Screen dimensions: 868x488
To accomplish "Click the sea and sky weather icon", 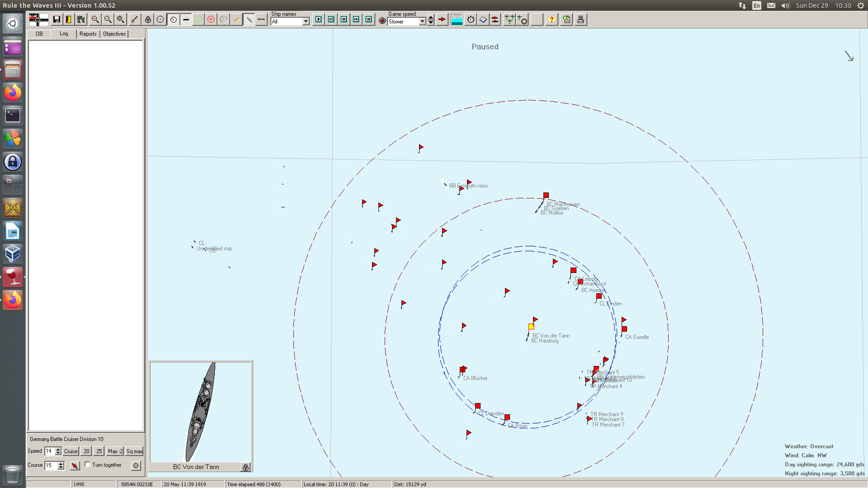I will (457, 19).
